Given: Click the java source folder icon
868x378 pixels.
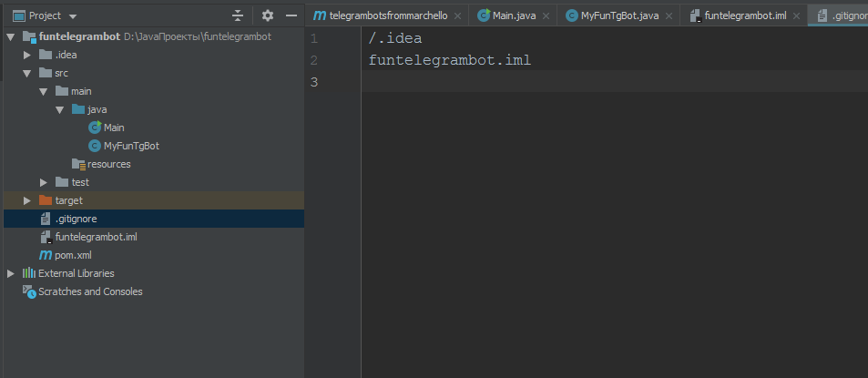Looking at the screenshot, I should [x=78, y=109].
